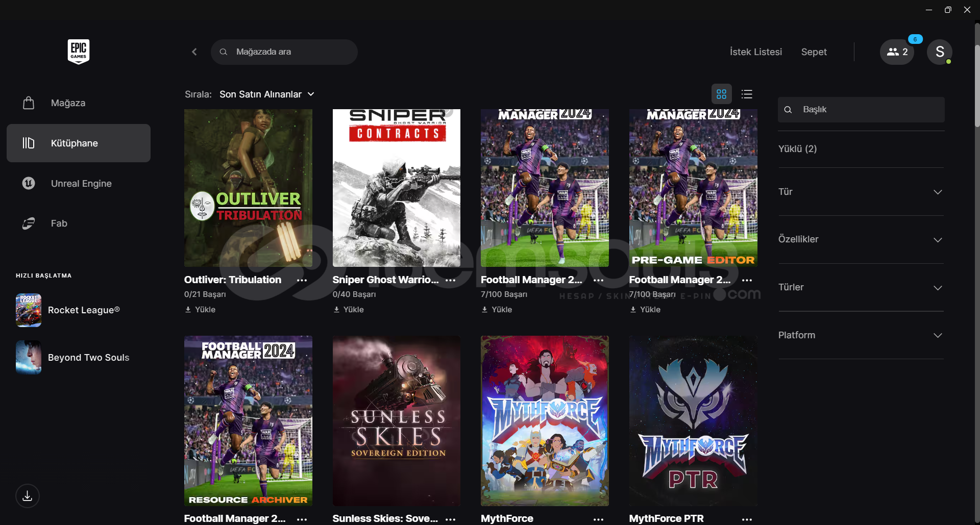The width and height of the screenshot is (980, 525).
Task: Open more options for Outliver: Tribulation
Action: (302, 280)
